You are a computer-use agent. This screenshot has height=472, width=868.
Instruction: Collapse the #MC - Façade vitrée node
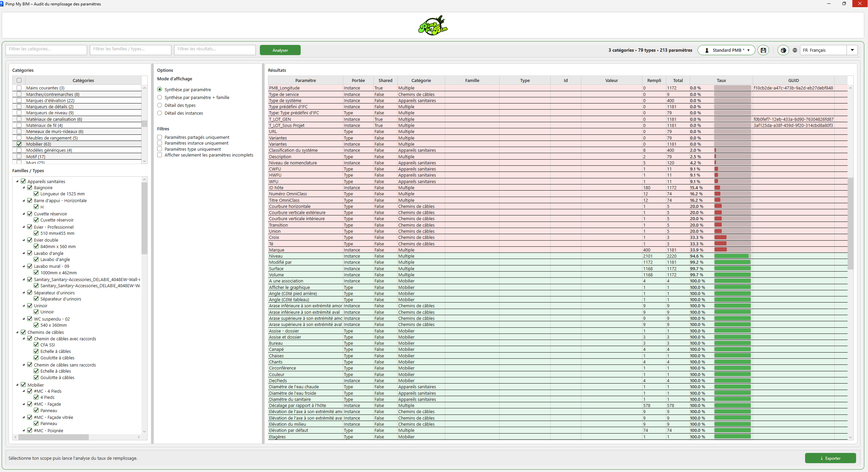24,417
